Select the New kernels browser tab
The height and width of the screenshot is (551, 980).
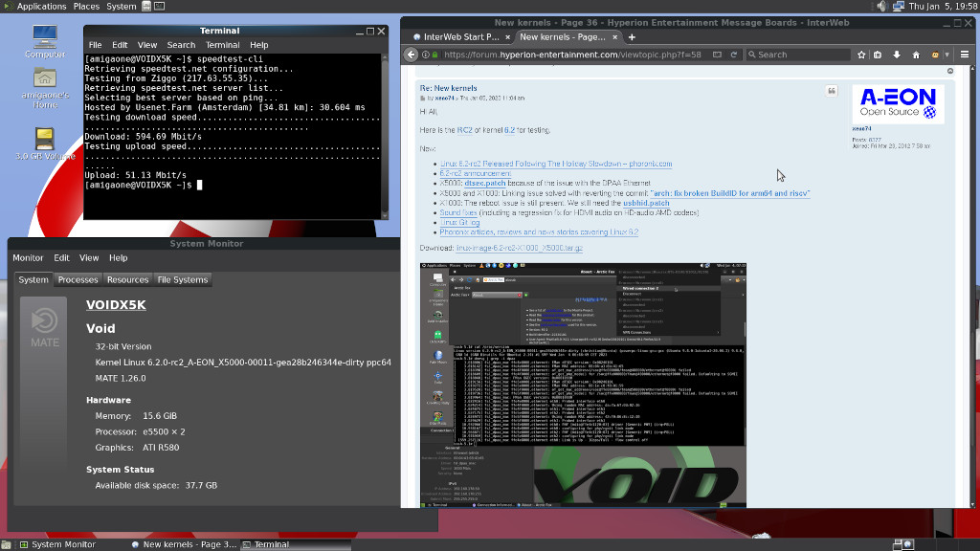(568, 37)
